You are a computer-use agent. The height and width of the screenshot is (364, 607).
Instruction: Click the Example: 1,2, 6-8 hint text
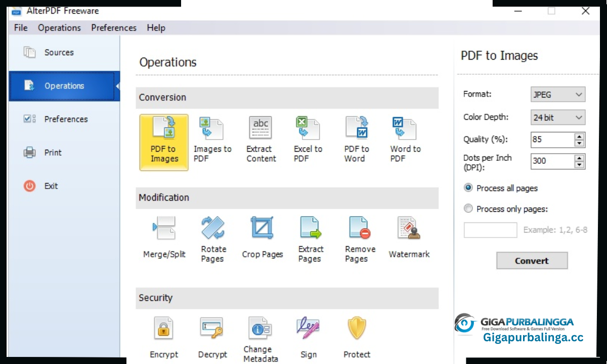click(x=555, y=230)
